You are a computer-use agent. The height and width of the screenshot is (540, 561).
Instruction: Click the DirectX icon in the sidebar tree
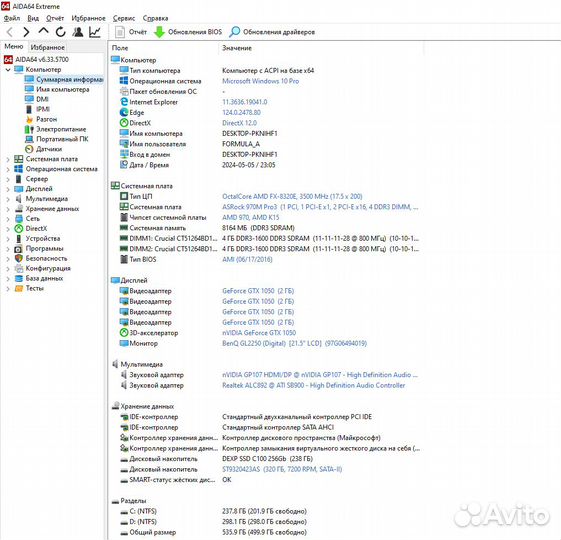[x=19, y=229]
